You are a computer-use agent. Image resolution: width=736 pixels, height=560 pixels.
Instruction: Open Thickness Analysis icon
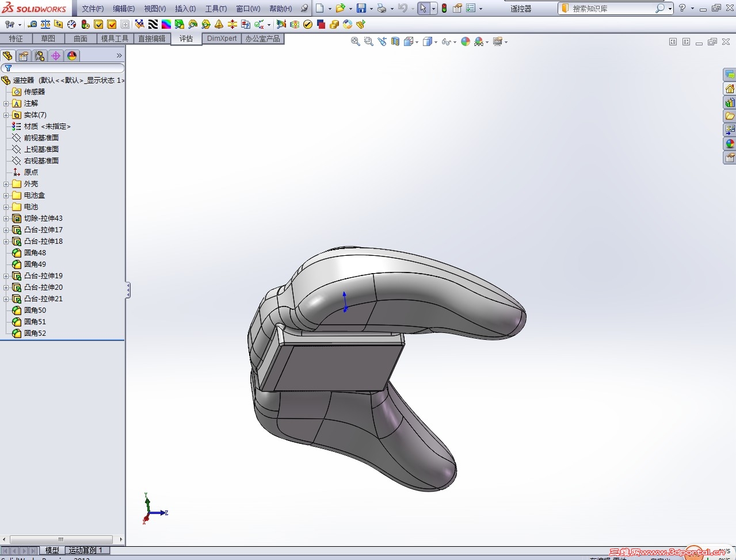(x=232, y=24)
